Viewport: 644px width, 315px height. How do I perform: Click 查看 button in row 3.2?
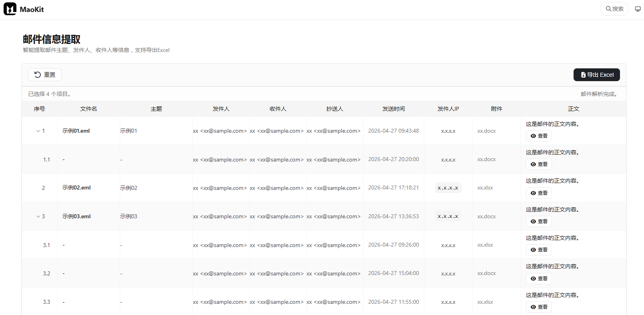coord(539,279)
